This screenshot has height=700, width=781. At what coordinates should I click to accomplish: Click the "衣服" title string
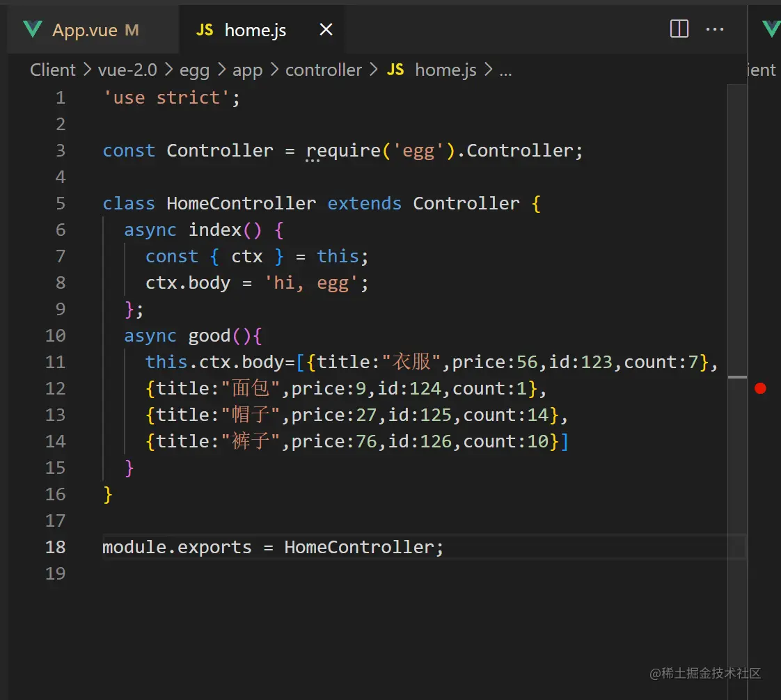point(411,362)
